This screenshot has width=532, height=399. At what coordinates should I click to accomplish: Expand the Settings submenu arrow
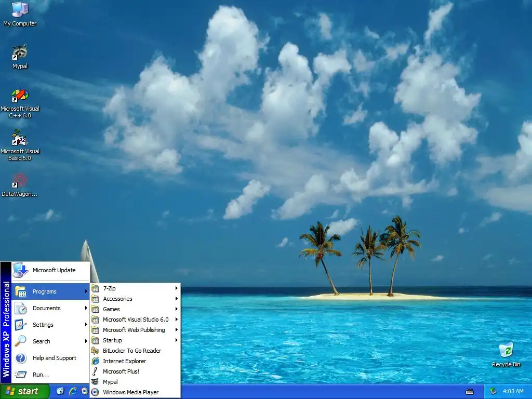pos(86,325)
